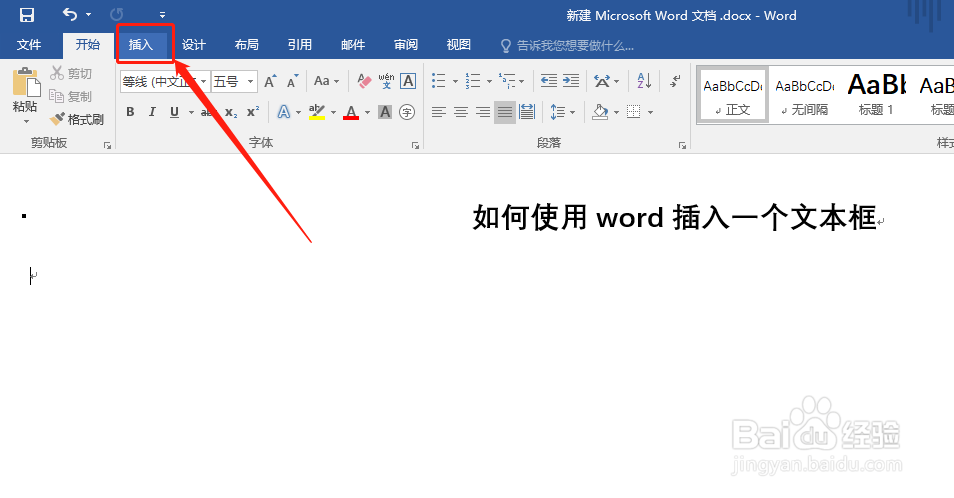Align text right
Viewport: 954px width, 498px height.
pos(483,112)
